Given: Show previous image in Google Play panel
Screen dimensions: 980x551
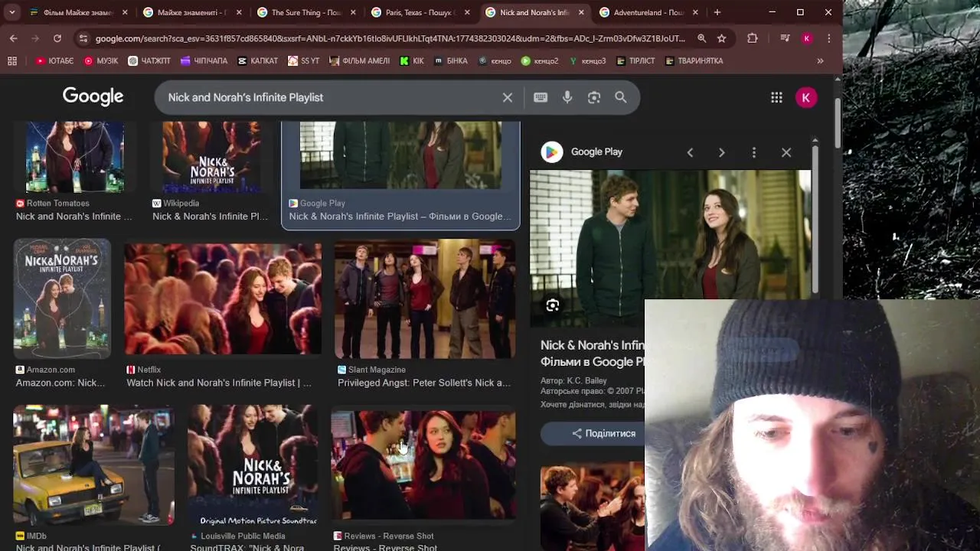Looking at the screenshot, I should [690, 152].
